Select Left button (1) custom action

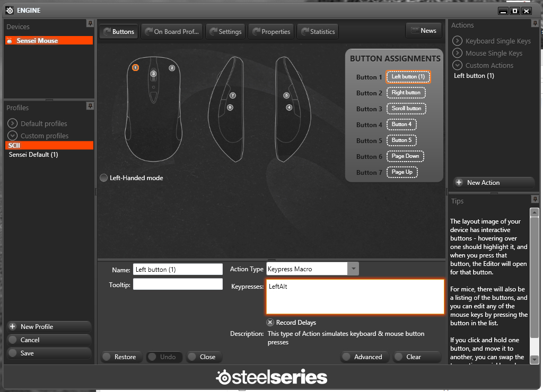coord(474,76)
